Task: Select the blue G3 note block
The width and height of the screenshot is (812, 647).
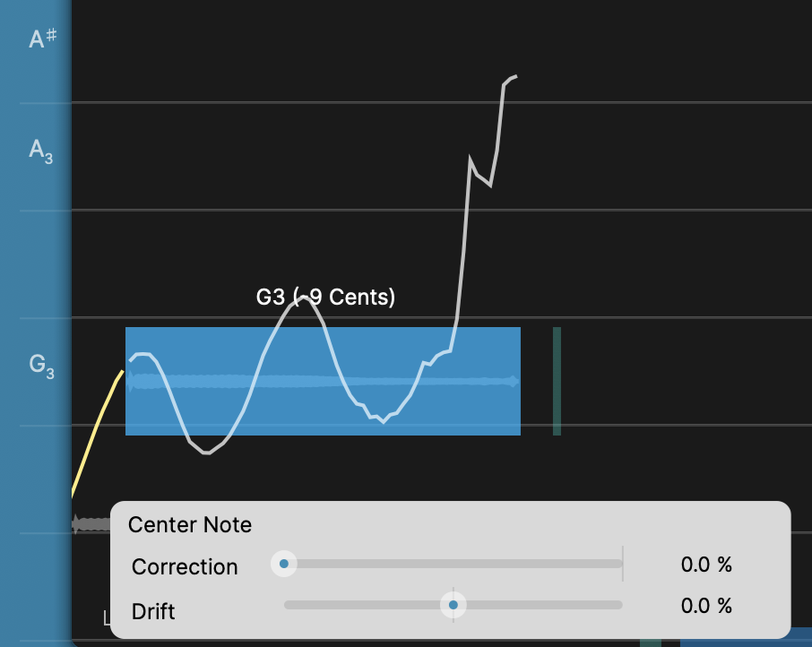Action: point(323,408)
